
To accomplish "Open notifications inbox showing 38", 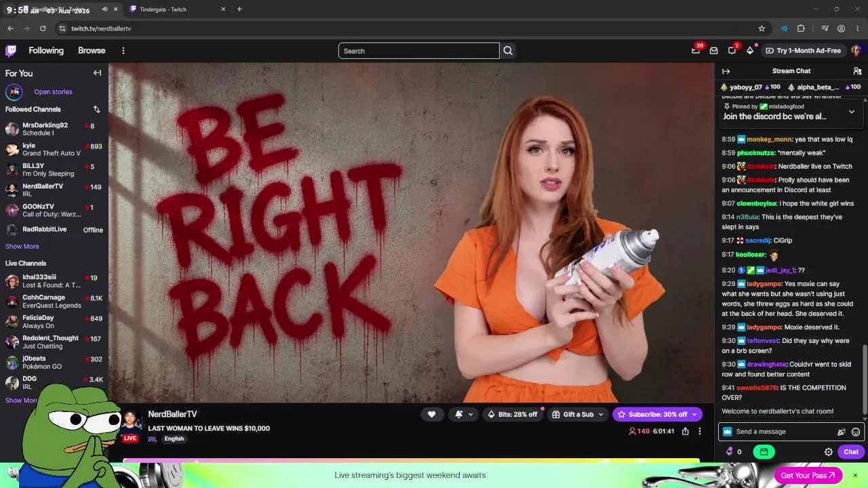I will tap(696, 50).
